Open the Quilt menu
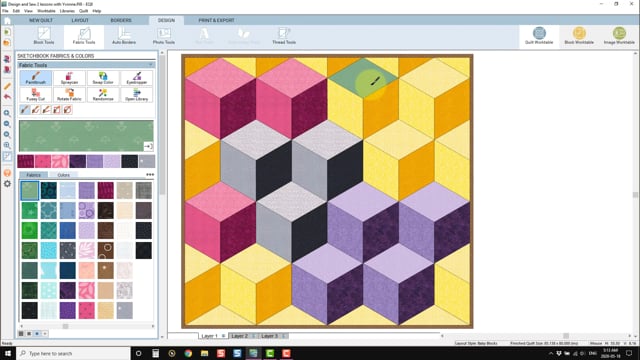 point(83,11)
